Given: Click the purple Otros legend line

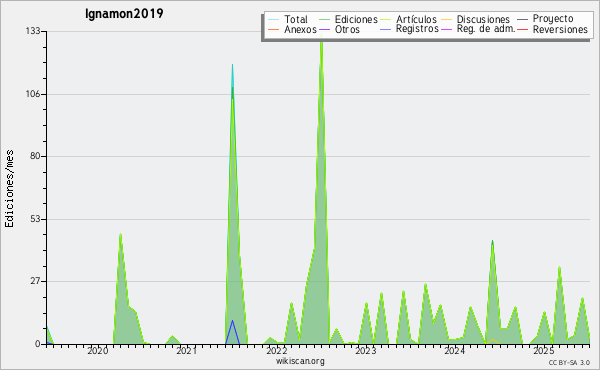Looking at the screenshot, I should [324, 29].
